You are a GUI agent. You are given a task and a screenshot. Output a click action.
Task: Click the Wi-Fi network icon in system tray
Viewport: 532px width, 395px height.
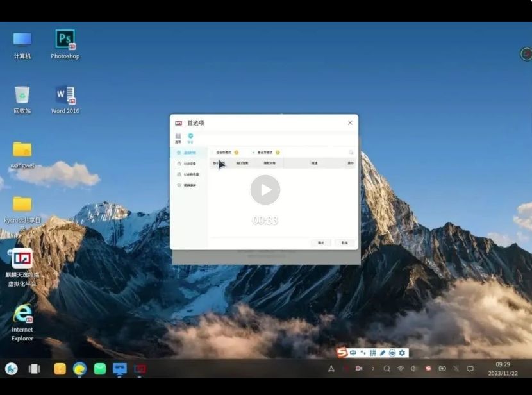(401, 369)
